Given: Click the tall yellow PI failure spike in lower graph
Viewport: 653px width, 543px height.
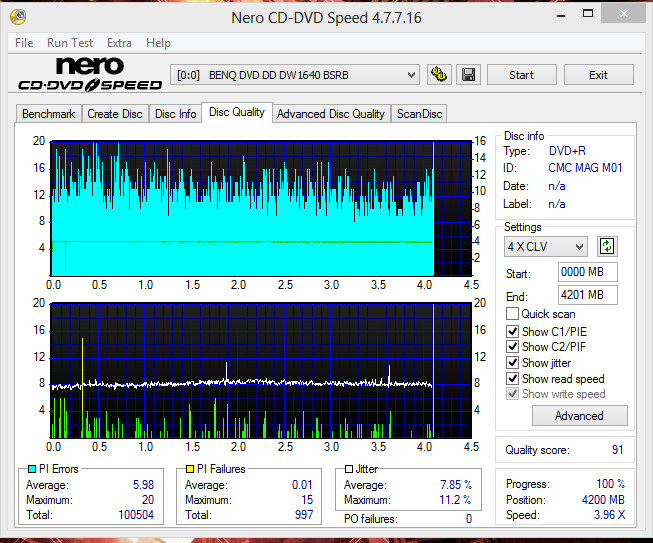Looking at the screenshot, I should coord(82,387).
